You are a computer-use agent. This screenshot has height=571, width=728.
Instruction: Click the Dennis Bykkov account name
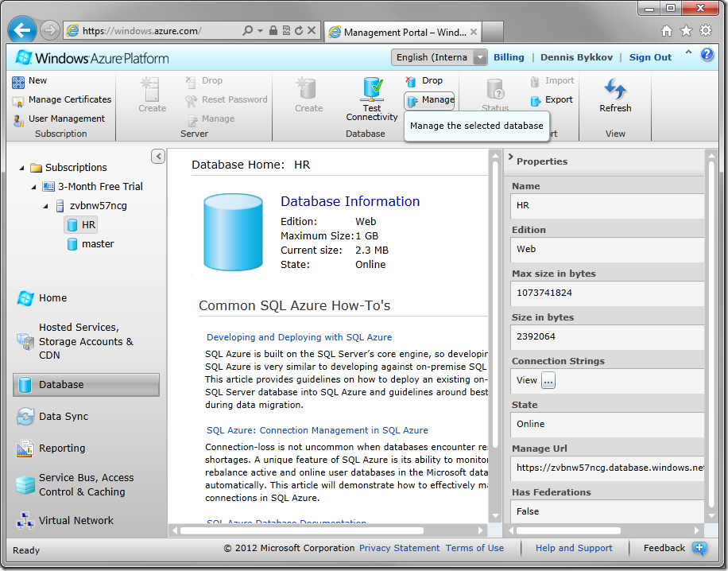click(x=576, y=57)
